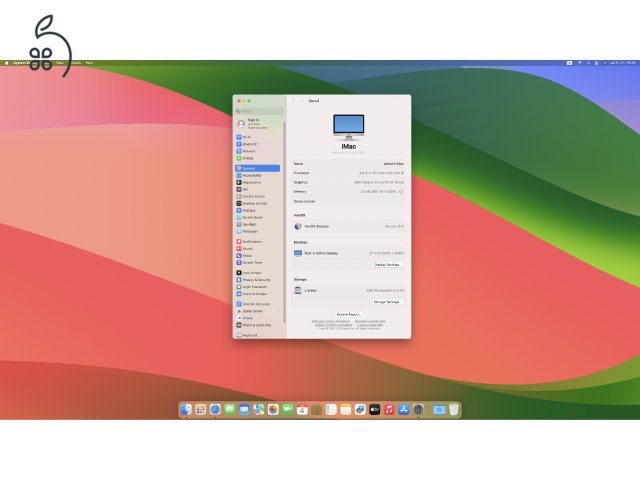The height and width of the screenshot is (480, 640).
Task: Open the System Report
Action: tap(349, 315)
